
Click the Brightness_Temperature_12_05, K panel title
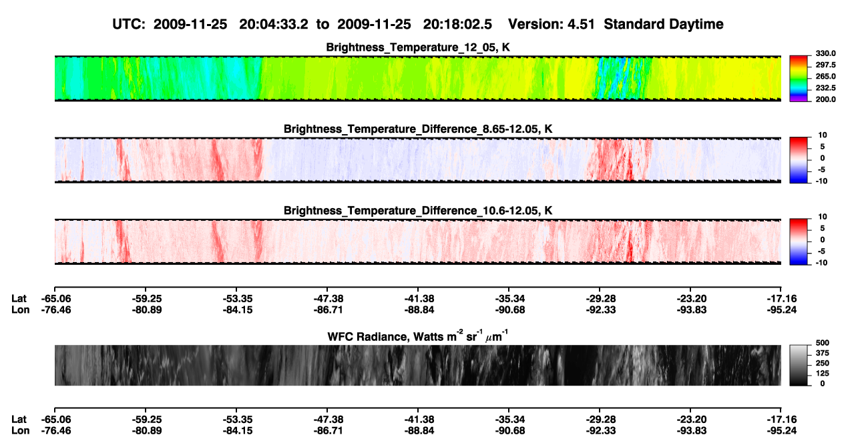pos(418,47)
